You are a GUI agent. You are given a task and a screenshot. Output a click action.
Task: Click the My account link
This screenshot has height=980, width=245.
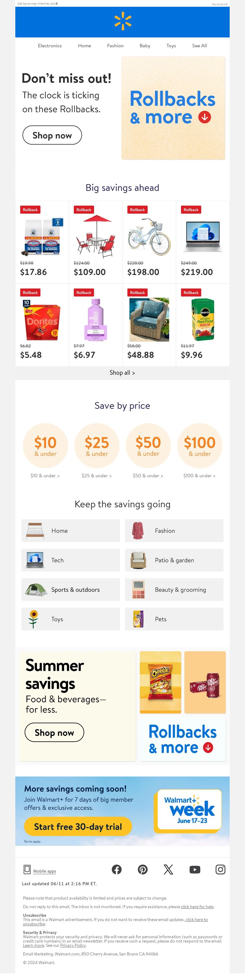click(x=220, y=4)
